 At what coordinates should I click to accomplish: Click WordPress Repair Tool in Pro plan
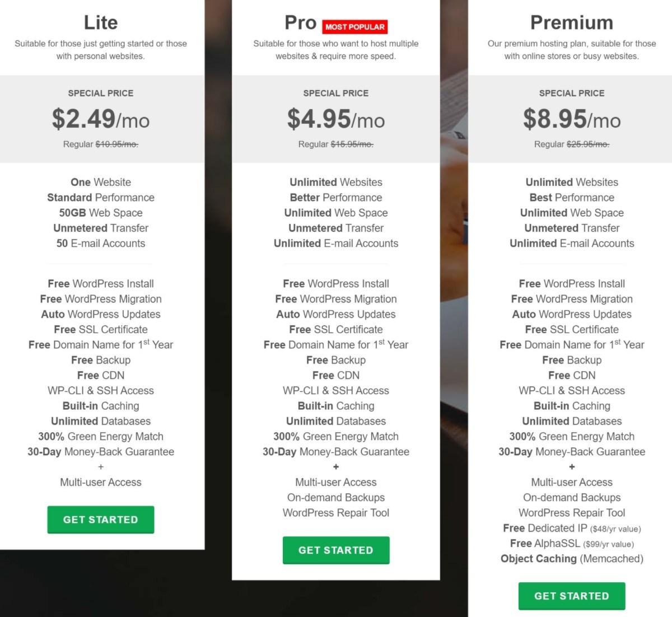point(336,513)
